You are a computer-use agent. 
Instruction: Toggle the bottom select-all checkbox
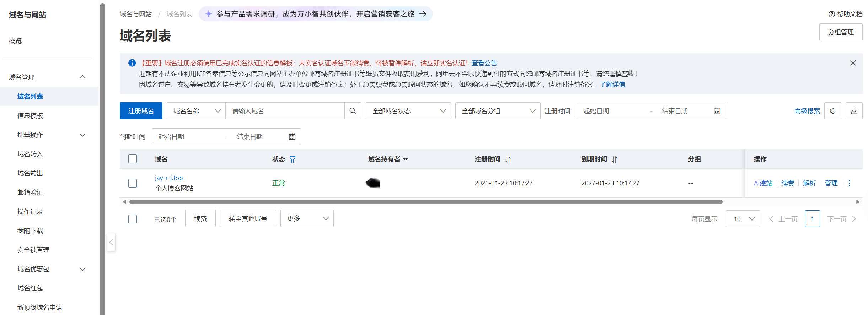(x=133, y=219)
